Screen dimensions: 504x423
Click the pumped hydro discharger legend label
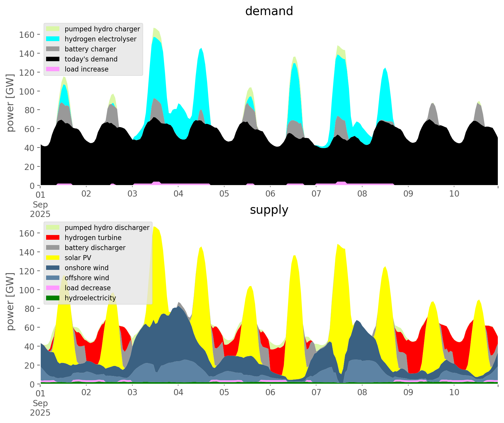point(107,228)
